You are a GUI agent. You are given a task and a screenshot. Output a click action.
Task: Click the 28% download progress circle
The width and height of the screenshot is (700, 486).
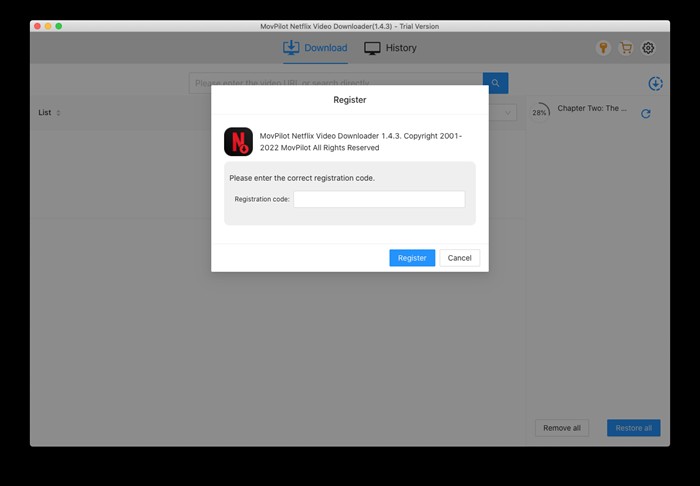click(x=540, y=112)
